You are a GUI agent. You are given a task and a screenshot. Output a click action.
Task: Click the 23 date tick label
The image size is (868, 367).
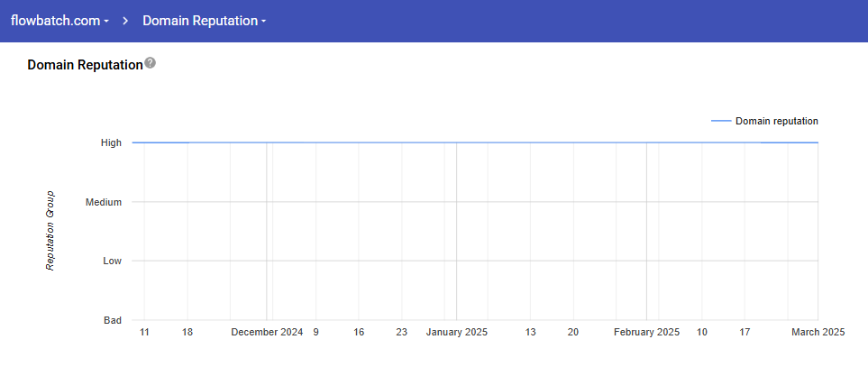pyautogui.click(x=401, y=333)
